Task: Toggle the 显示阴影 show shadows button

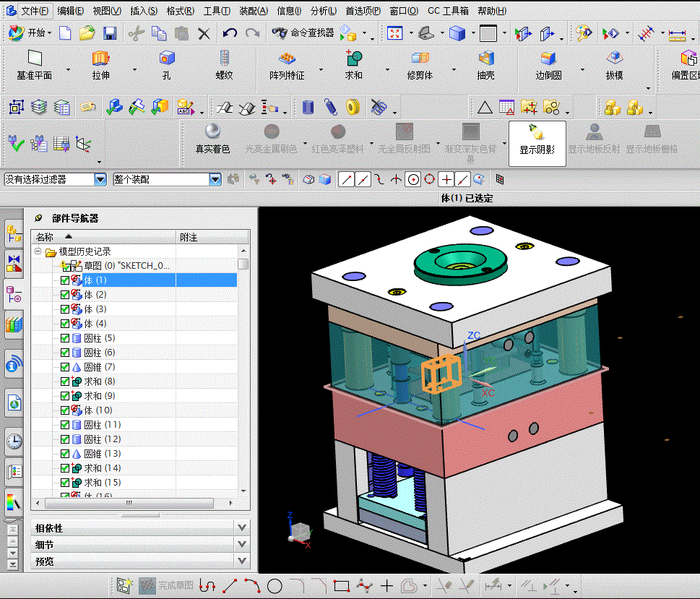Action: 537,139
